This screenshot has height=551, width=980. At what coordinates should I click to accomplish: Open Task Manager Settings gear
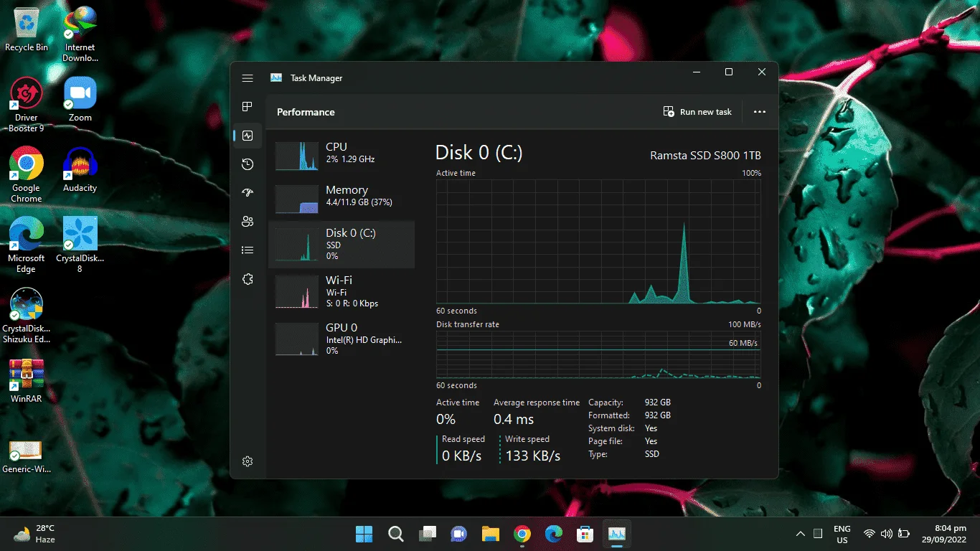(x=248, y=461)
